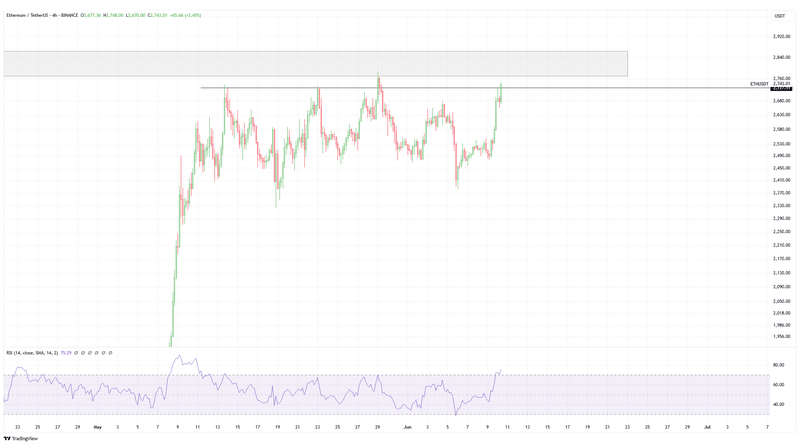Screen dimensions: 800x445
Task: Click the RSI 60.00 scale label
Action: coord(779,385)
